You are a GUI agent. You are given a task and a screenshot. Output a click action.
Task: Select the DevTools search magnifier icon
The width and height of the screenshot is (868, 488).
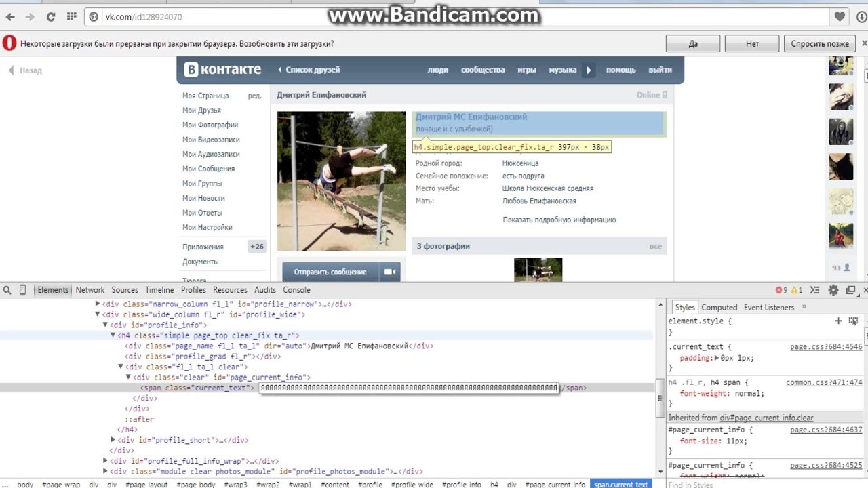[x=7, y=290]
